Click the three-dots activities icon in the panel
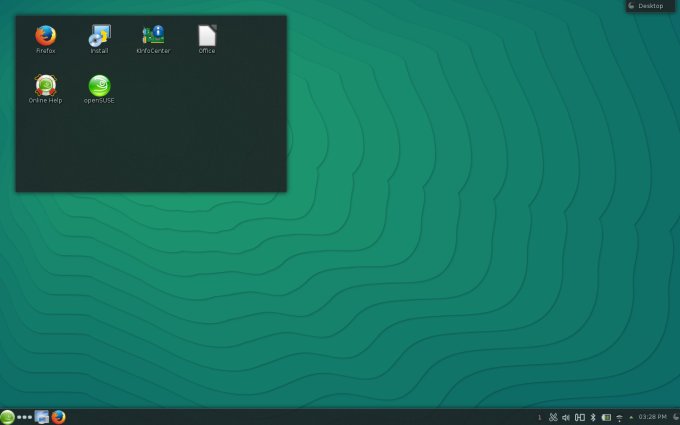The image size is (680, 425). pyautogui.click(x=24, y=417)
